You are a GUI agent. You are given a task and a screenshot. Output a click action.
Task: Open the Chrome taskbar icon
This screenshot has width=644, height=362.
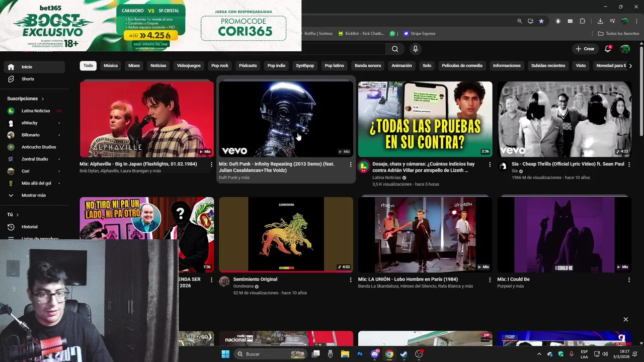point(389,354)
